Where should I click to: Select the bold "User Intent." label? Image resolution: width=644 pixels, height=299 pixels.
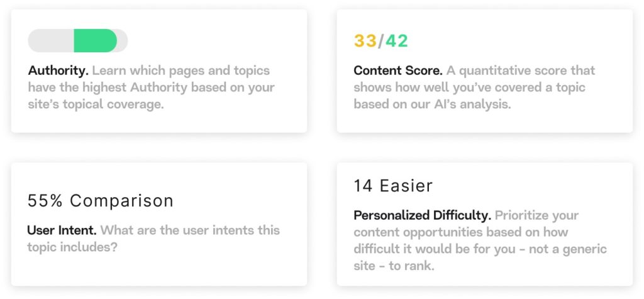coord(62,230)
